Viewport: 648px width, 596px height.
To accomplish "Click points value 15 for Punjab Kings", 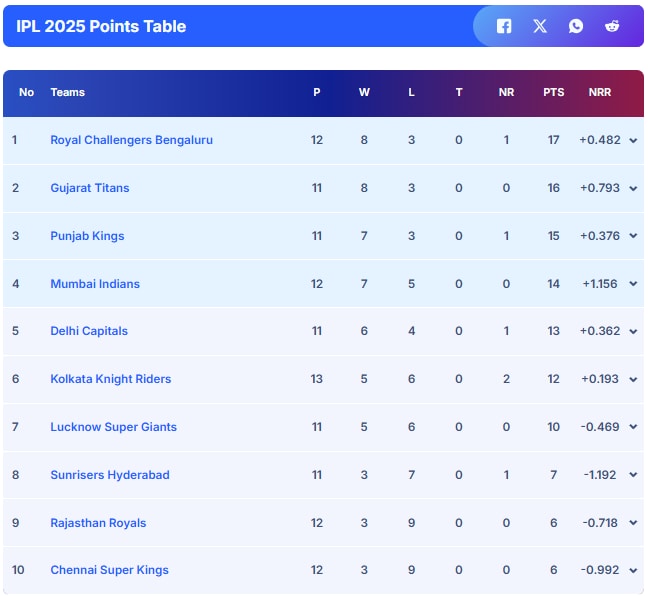I will tap(553, 236).
